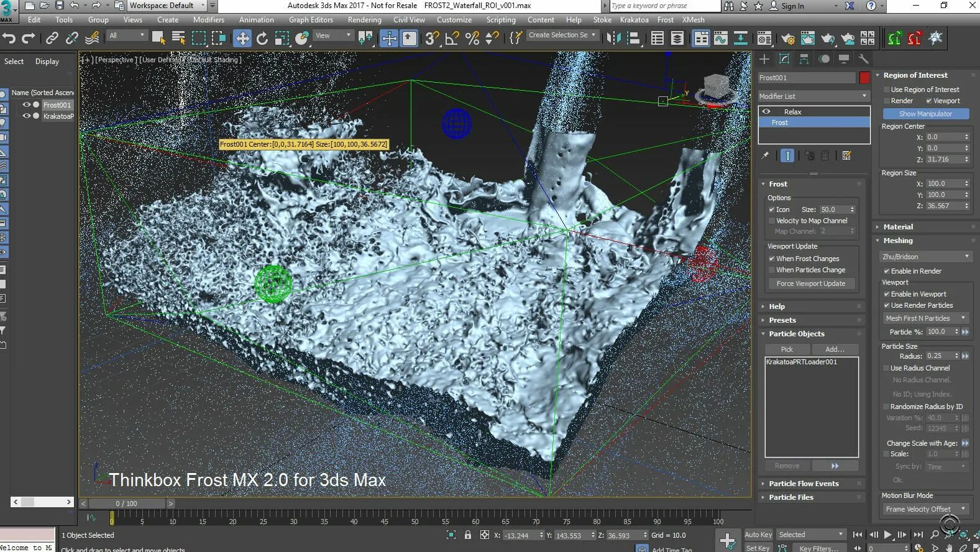Viewport: 980px width, 552px height.
Task: Click the Set Key plus button
Action: 727,540
